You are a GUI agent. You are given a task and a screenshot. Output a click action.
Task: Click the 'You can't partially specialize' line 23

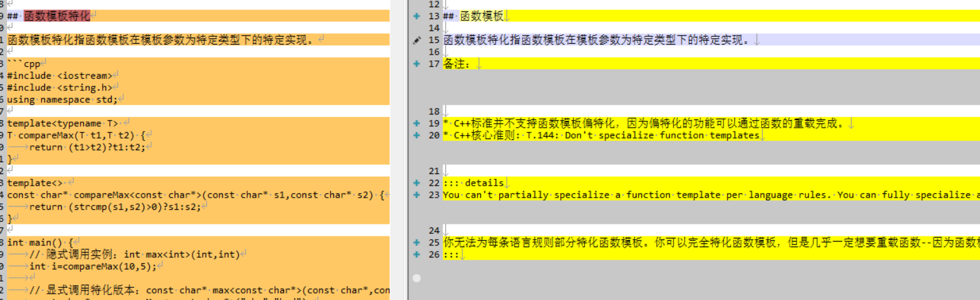click(711, 195)
